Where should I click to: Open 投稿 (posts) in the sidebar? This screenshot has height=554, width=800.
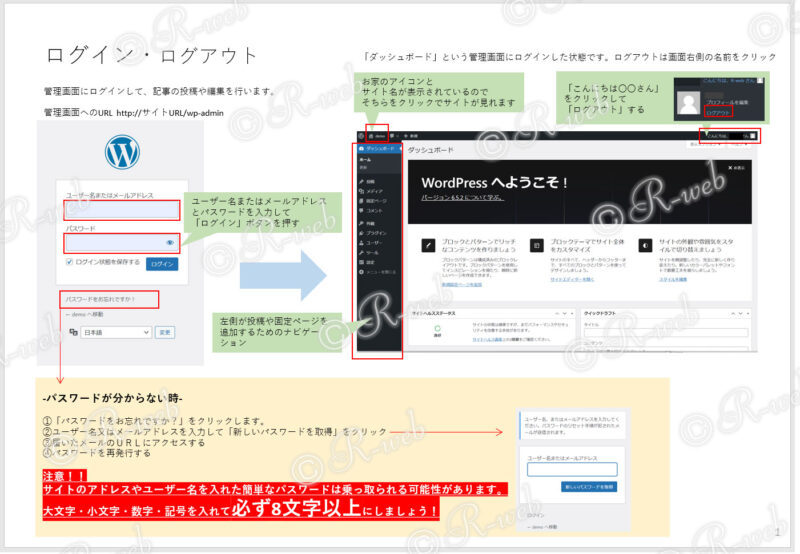point(367,181)
